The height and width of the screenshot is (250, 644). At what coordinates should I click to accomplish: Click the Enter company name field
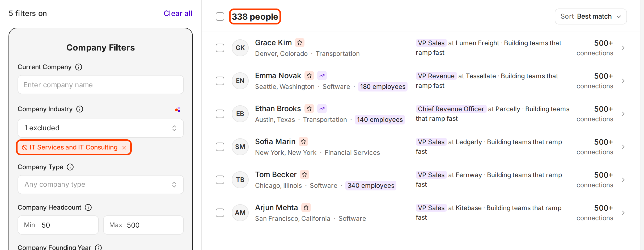pos(100,85)
